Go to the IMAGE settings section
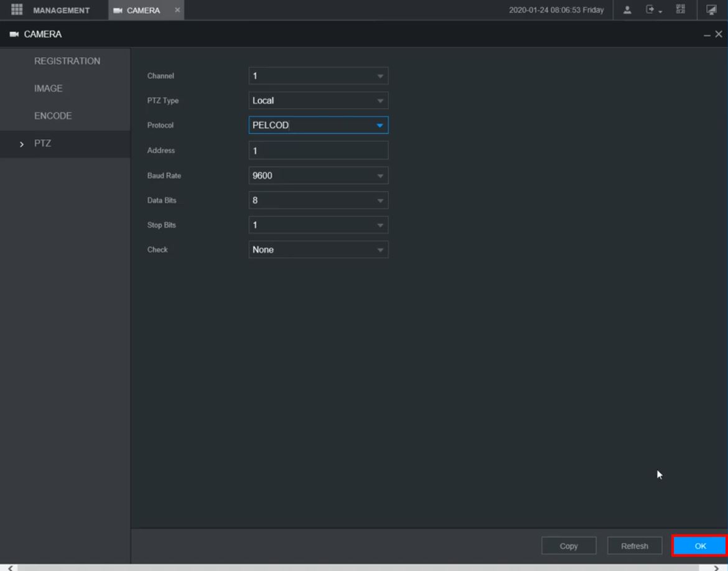The width and height of the screenshot is (728, 571). point(48,89)
